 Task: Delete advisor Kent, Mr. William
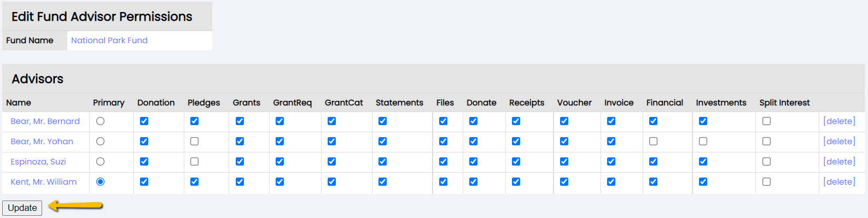pos(839,182)
